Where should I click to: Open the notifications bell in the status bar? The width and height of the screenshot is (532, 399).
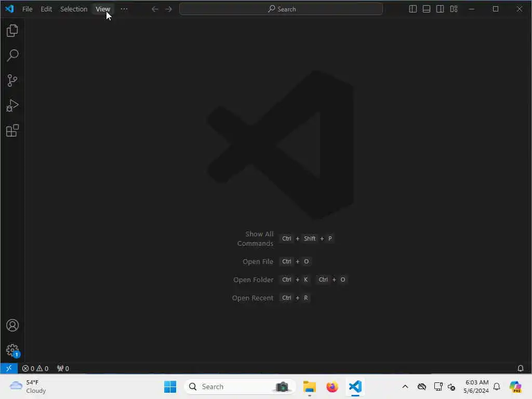click(520, 368)
